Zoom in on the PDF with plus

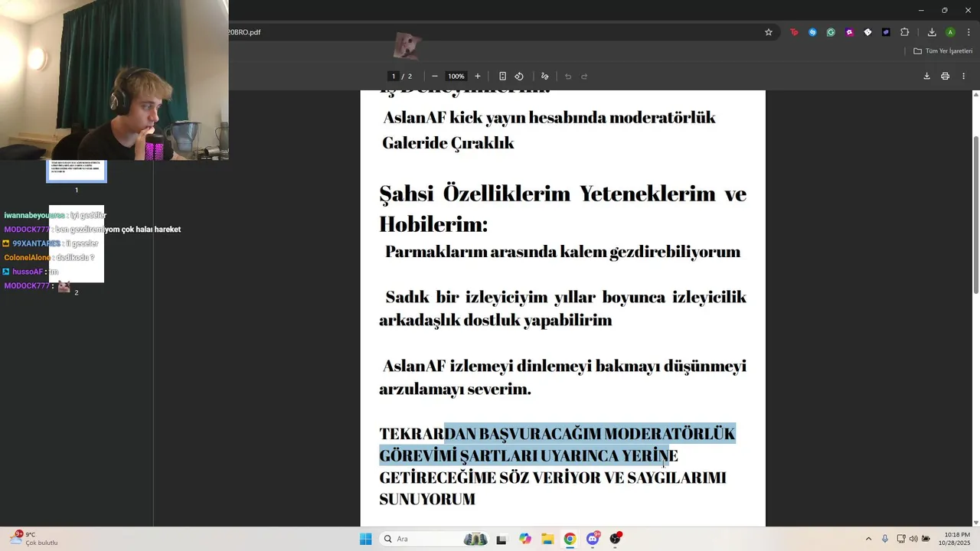click(478, 76)
